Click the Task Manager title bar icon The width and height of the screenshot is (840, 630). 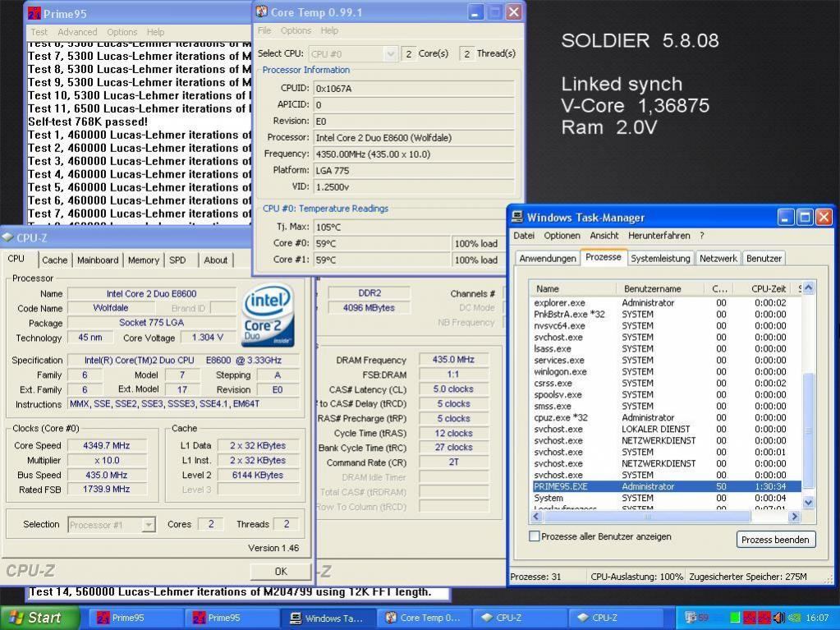[517, 218]
